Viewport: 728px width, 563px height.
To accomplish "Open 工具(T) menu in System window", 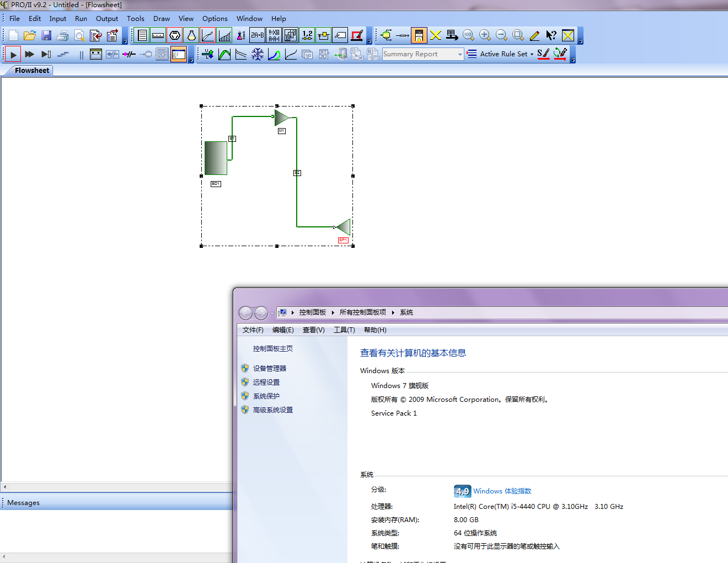I will point(344,330).
